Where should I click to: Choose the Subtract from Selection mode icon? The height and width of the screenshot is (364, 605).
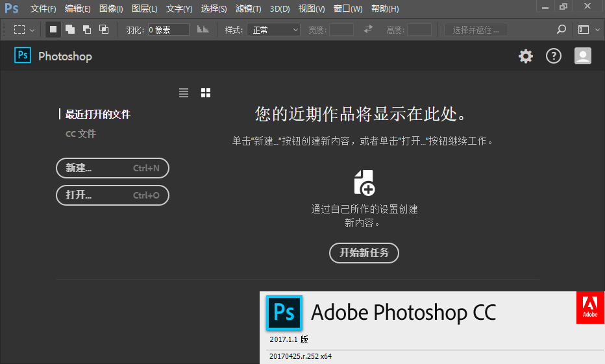point(86,30)
